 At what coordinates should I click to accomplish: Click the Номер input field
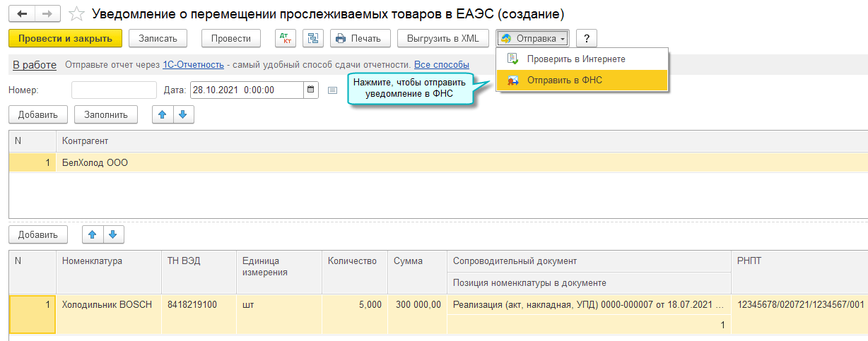click(114, 90)
